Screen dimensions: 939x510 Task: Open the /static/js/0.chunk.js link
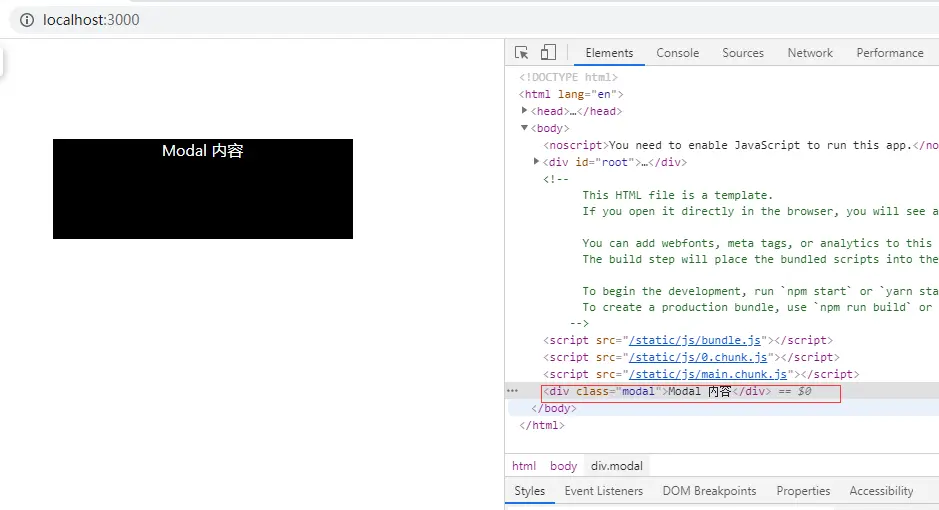(698, 357)
